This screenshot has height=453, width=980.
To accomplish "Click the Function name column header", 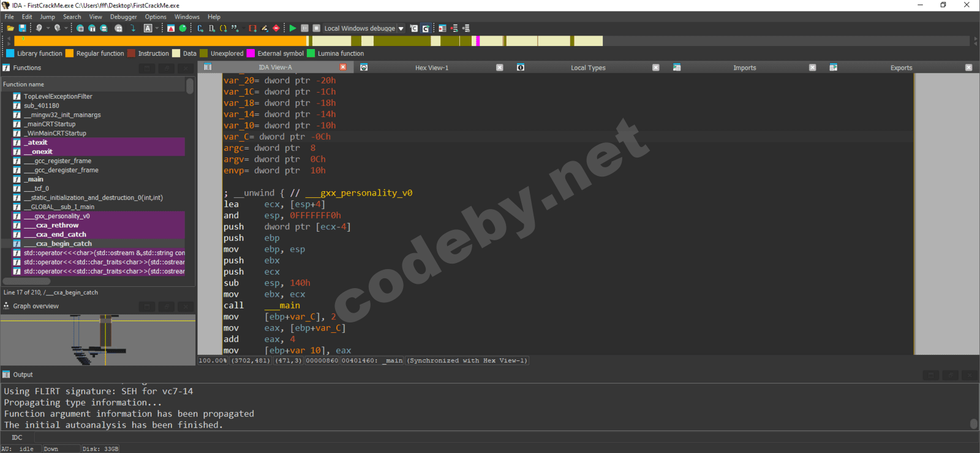I will pos(93,85).
